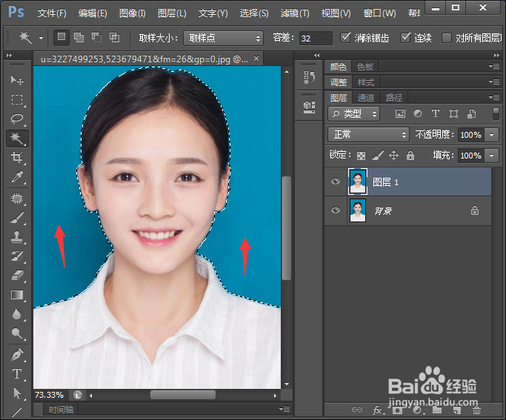Uncheck the 连续 contiguous checkbox

coord(405,38)
